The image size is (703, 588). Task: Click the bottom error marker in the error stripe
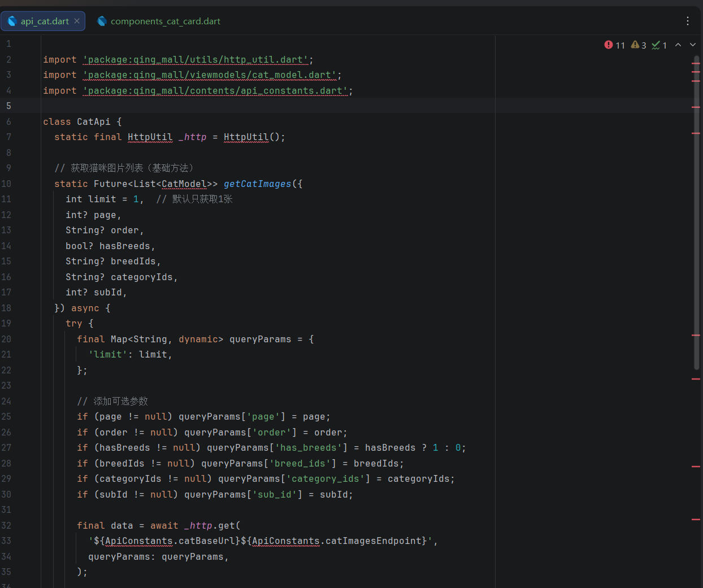[x=696, y=519]
